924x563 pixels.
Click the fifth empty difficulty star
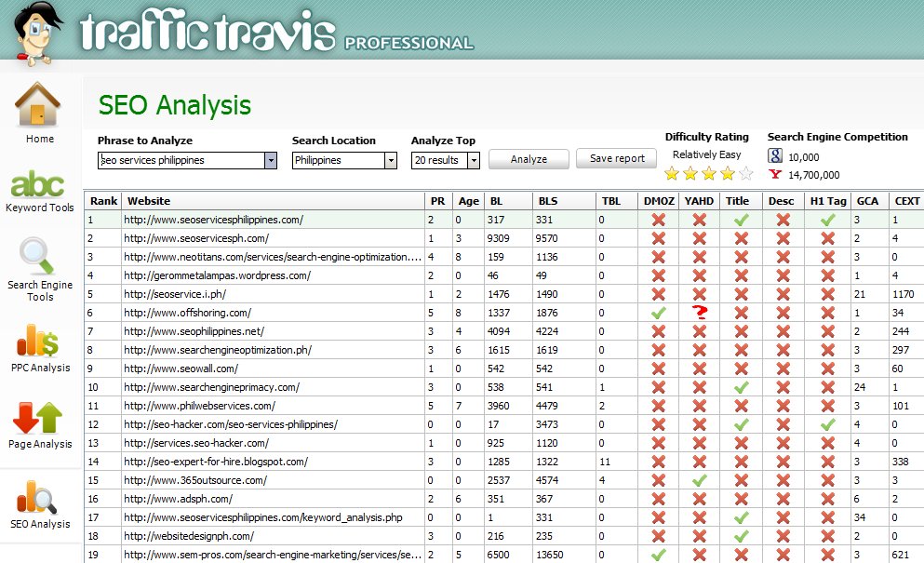tap(745, 173)
